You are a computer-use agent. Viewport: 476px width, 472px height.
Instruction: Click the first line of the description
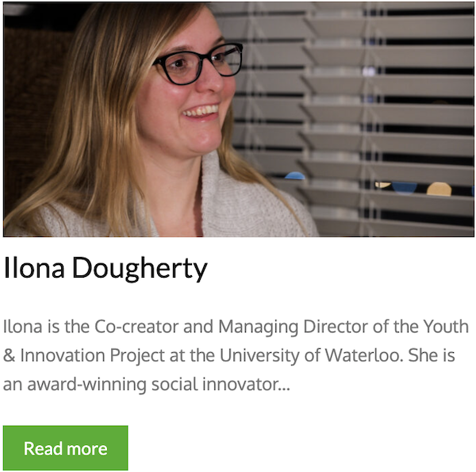tap(236, 327)
